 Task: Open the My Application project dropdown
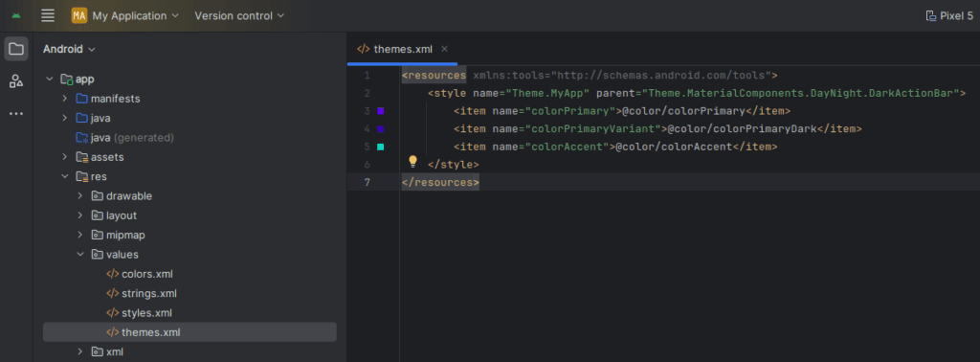[135, 15]
